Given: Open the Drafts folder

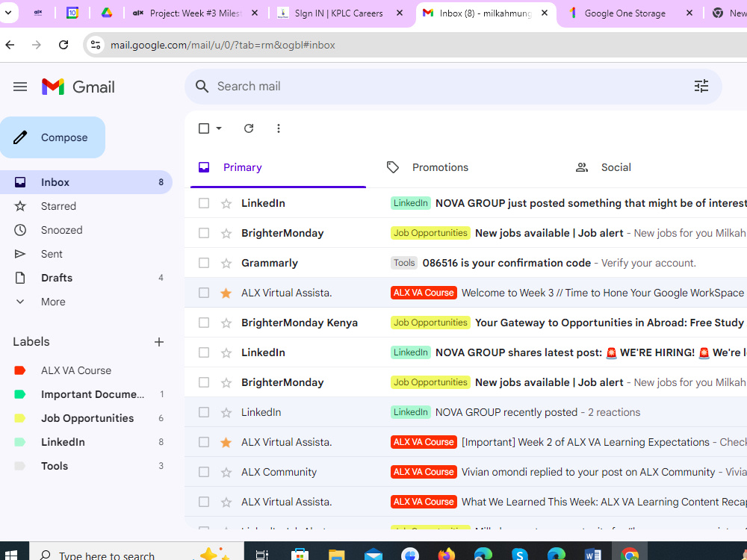Looking at the screenshot, I should (57, 278).
